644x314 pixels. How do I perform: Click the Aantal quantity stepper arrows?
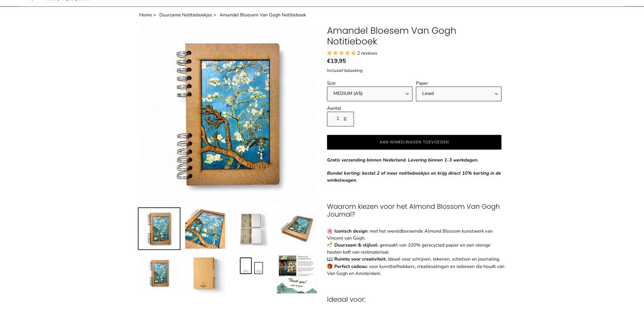(345, 119)
